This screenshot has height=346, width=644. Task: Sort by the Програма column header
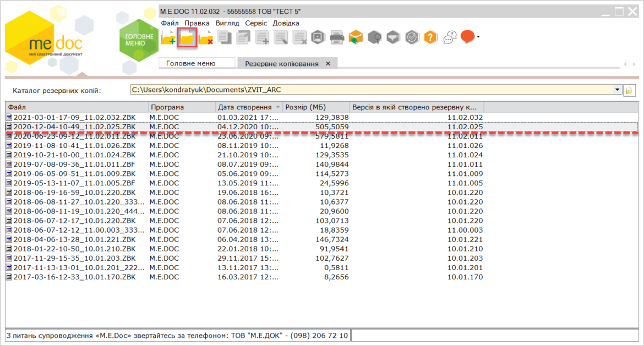click(x=182, y=107)
